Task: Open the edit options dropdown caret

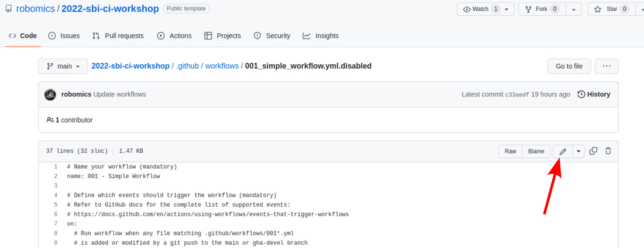Action: tap(578, 152)
